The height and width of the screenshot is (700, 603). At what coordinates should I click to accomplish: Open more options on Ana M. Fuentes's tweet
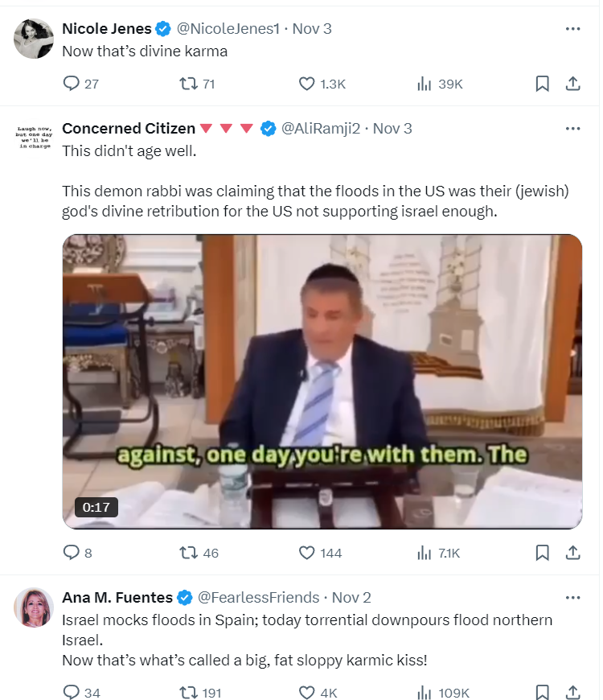[572, 598]
